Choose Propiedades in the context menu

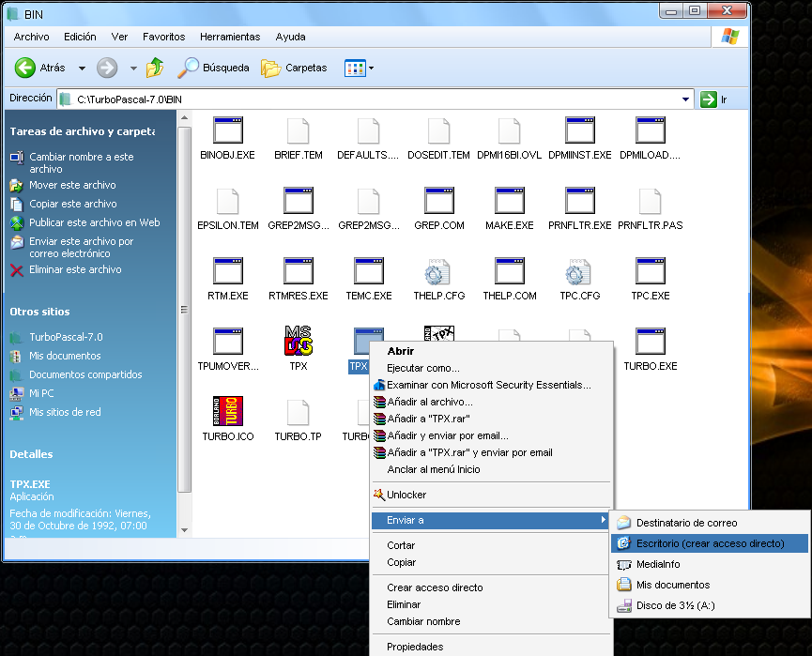tap(491, 647)
